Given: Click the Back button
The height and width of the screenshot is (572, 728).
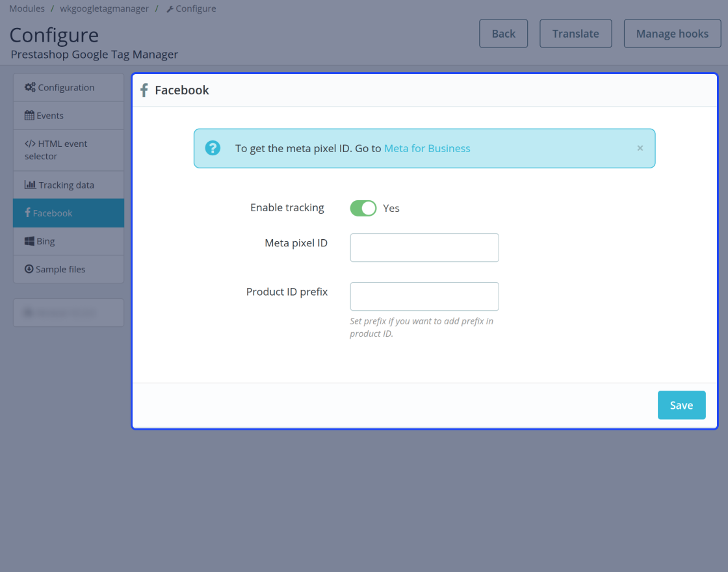Looking at the screenshot, I should tap(503, 33).
